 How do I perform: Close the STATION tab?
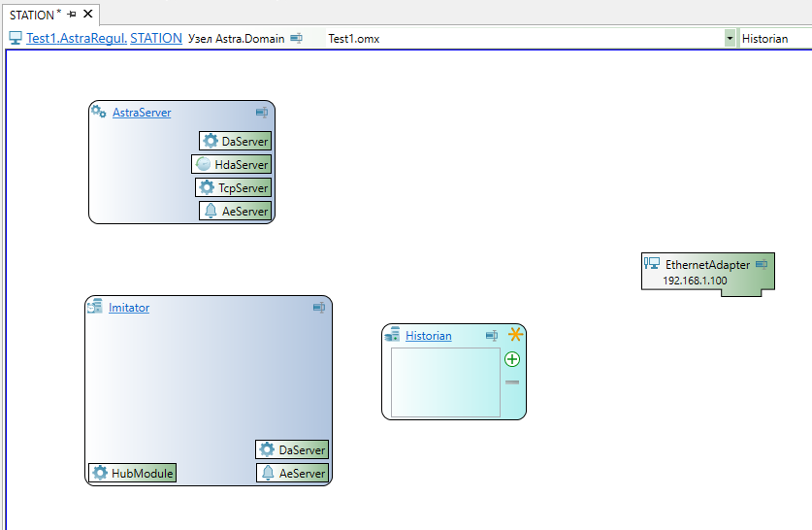(87, 15)
